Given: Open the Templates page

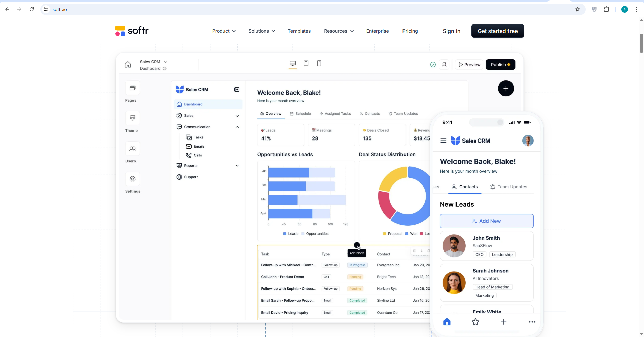Looking at the screenshot, I should click(x=299, y=31).
